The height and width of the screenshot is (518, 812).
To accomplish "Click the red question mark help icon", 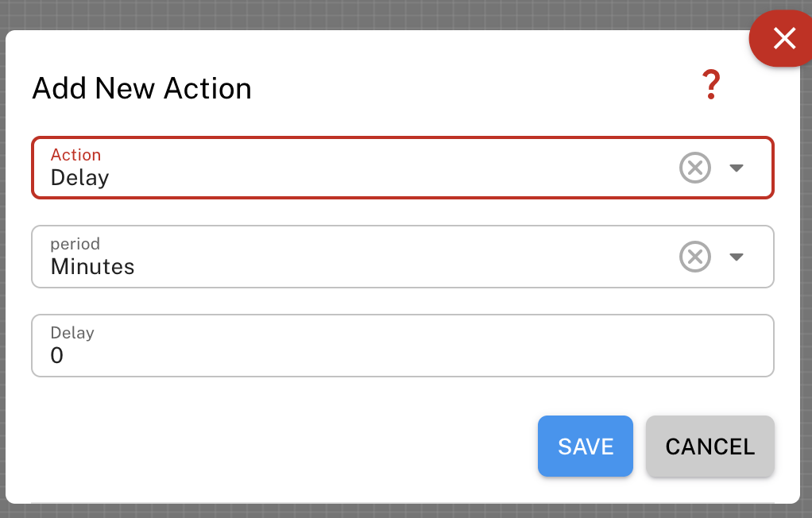I will 710,85.
